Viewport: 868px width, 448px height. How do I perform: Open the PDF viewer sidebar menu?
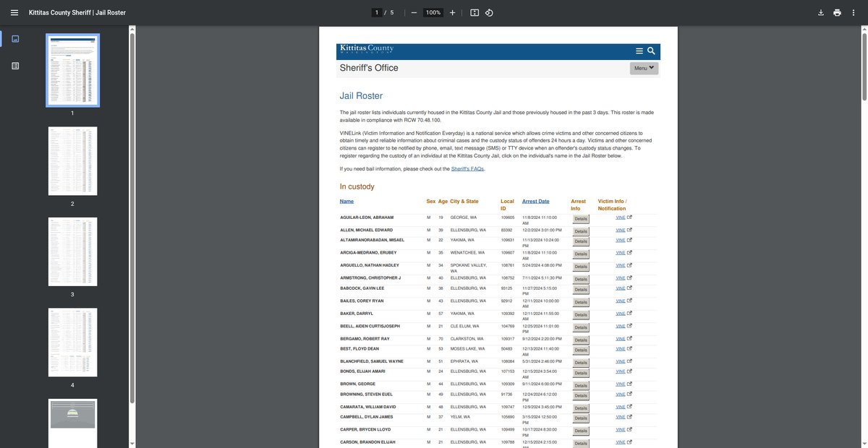14,12
